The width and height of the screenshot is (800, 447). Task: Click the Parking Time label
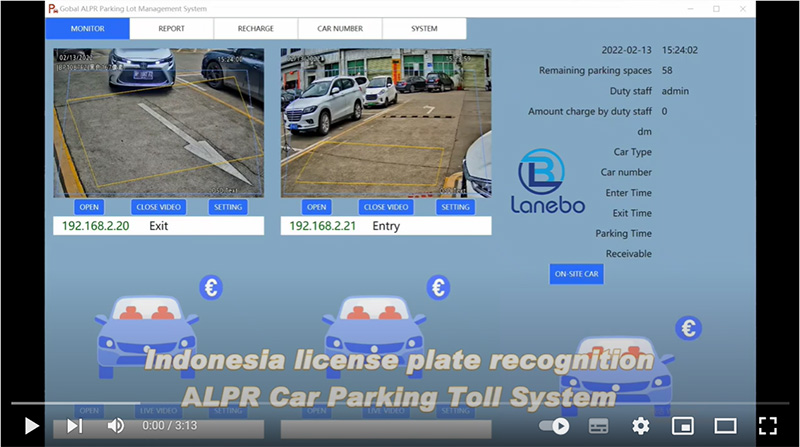pos(623,233)
